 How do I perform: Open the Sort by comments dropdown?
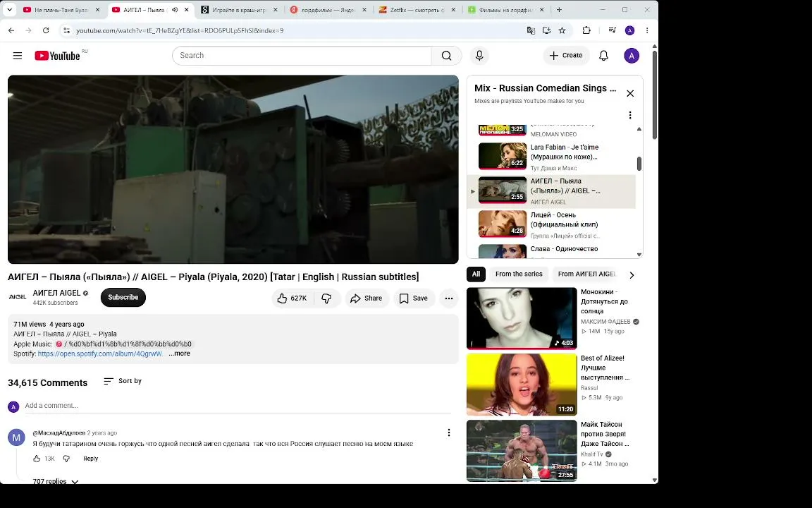click(122, 381)
